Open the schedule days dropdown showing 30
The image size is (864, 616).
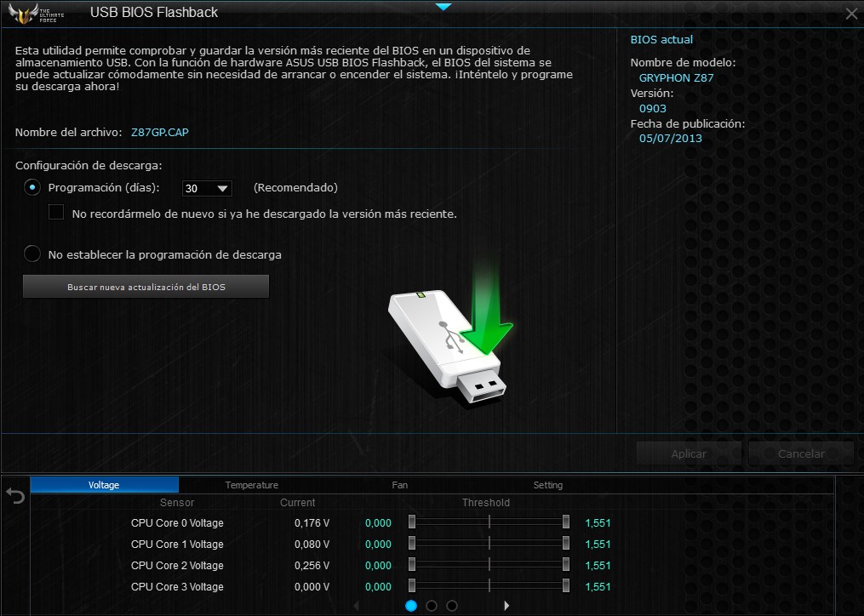207,188
